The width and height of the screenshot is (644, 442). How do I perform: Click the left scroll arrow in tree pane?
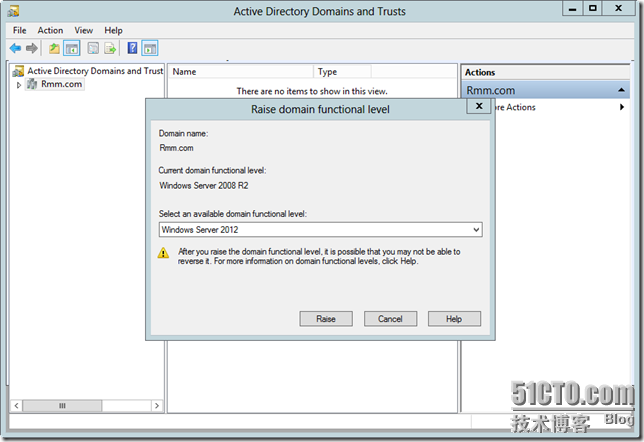click(x=16, y=406)
